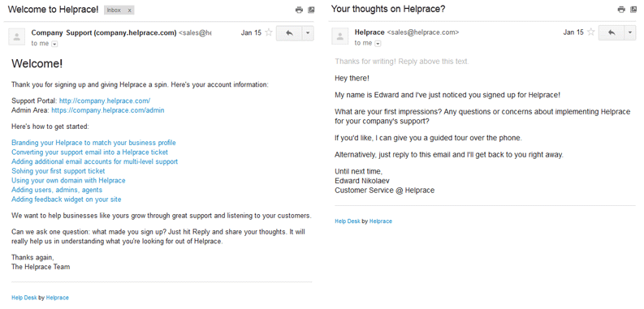Click Helprace sender avatar in right email

click(x=340, y=37)
